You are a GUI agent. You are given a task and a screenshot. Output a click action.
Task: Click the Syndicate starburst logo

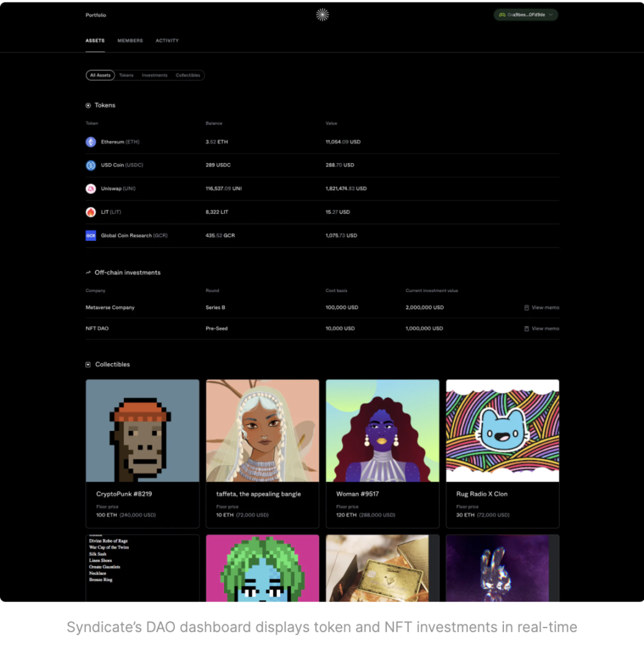322,15
